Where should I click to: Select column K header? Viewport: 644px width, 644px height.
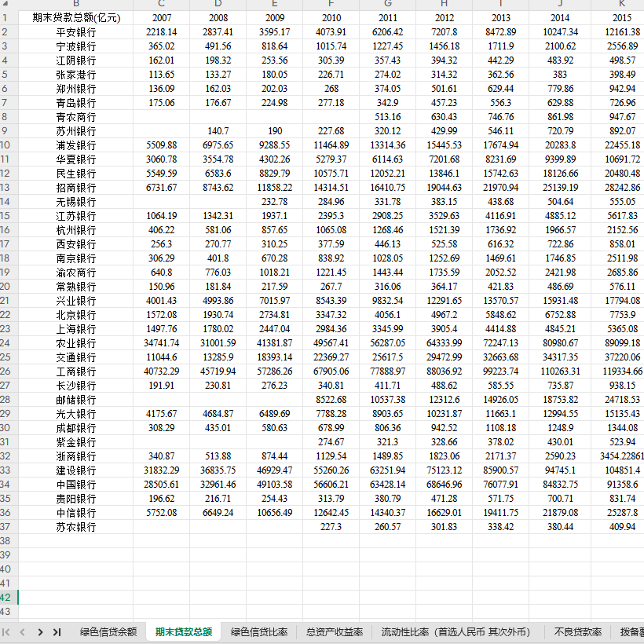click(620, 6)
